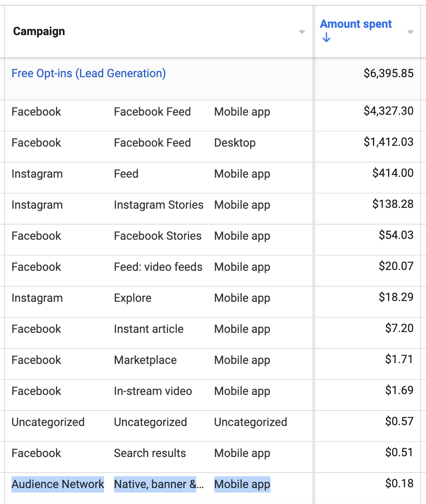Sort by the Amount spent header
426x504 pixels.
(356, 24)
